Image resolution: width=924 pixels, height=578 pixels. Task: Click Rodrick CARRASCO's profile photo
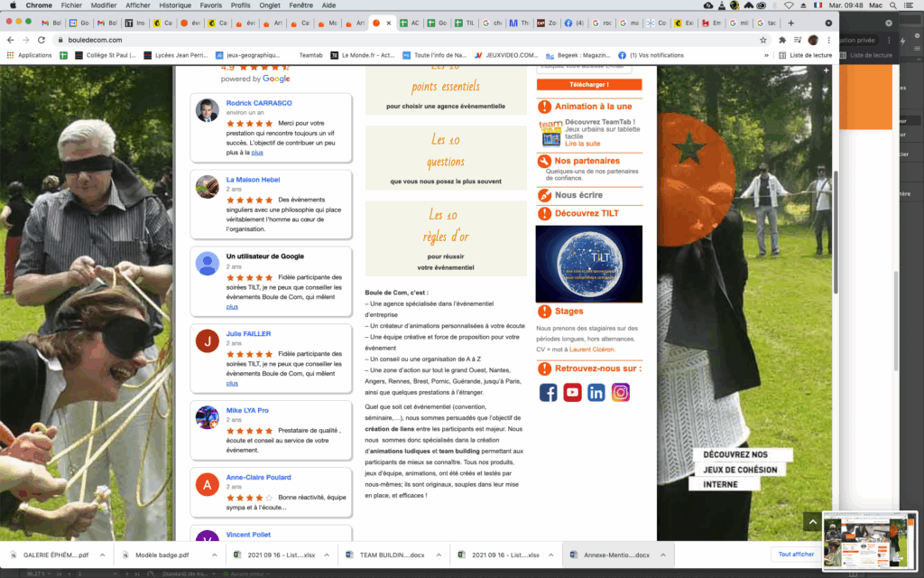pyautogui.click(x=208, y=110)
